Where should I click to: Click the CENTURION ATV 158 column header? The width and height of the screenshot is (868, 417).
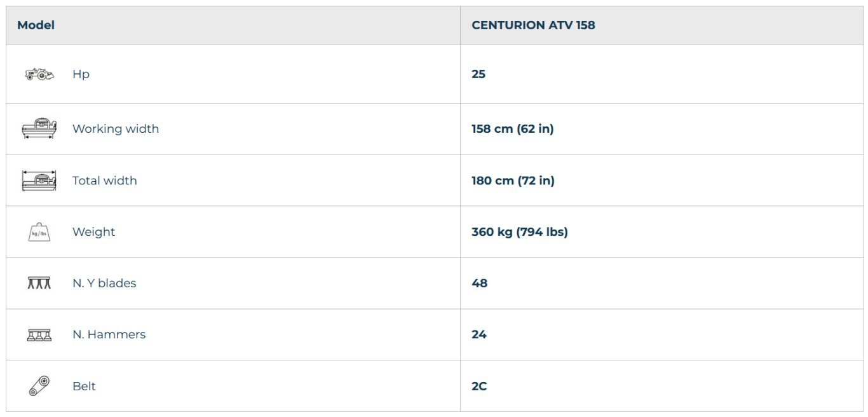tap(533, 25)
